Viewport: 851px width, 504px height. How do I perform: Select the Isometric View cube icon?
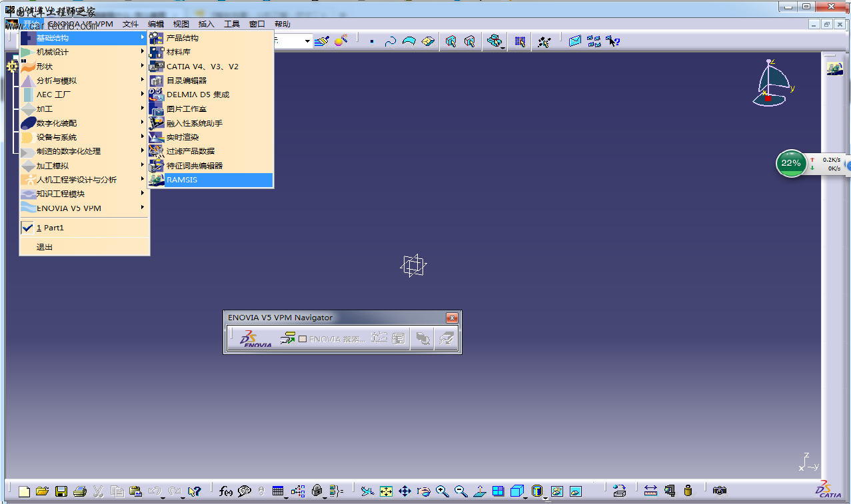(x=516, y=491)
